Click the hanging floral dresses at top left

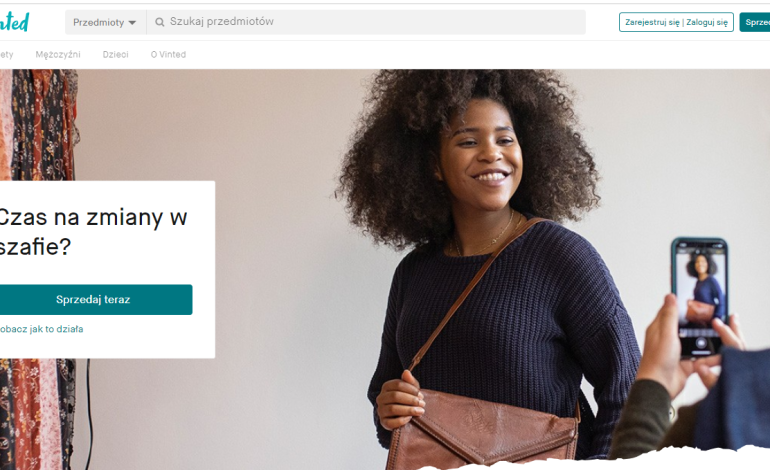coord(38,124)
